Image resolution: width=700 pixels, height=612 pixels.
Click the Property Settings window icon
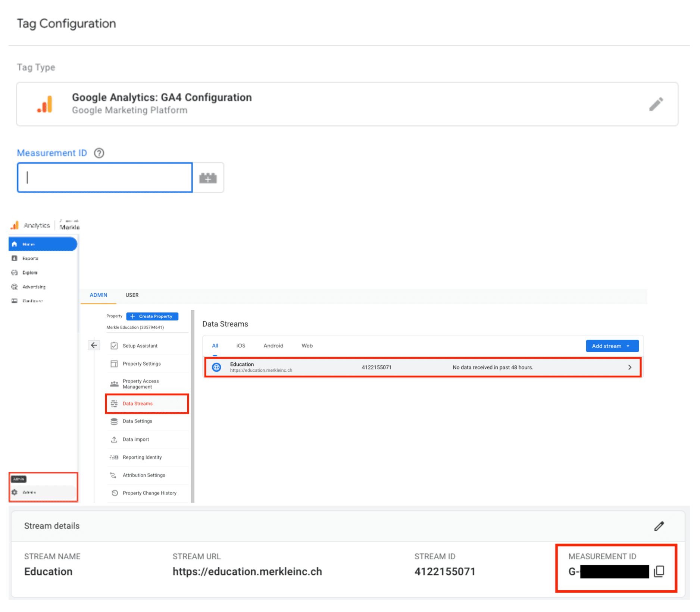pos(114,364)
